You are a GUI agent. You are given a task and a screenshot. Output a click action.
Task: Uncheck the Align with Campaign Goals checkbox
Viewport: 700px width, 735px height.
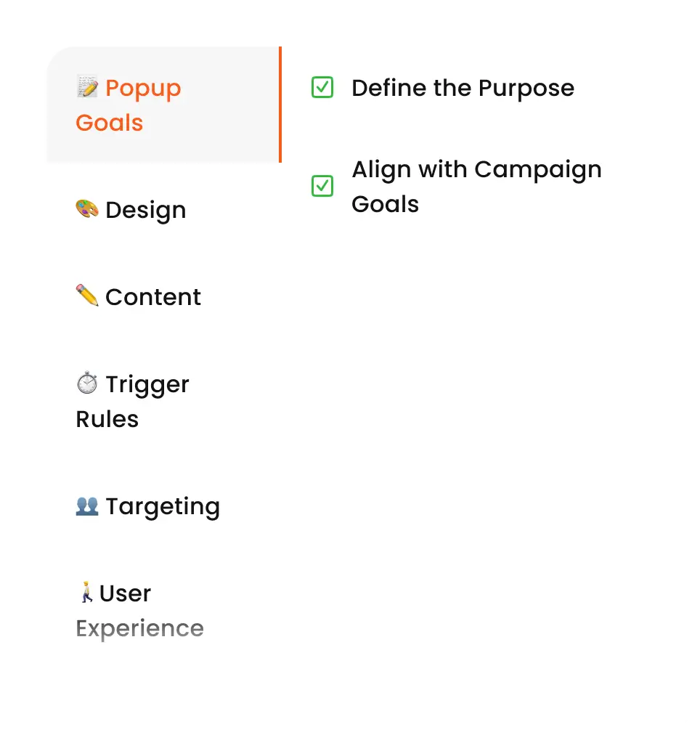click(x=322, y=187)
